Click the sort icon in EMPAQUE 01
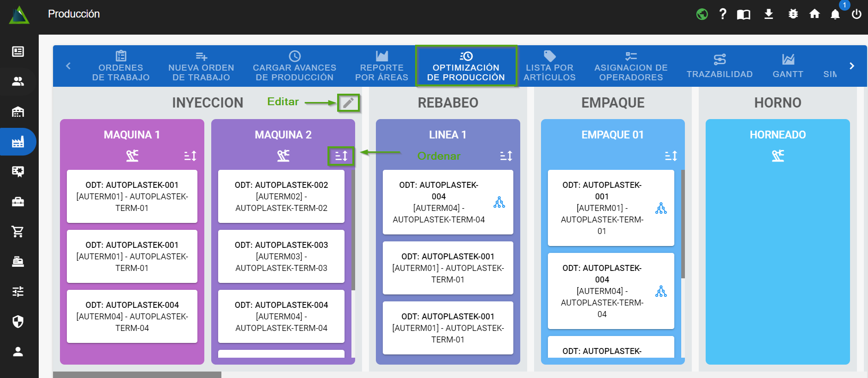 [671, 156]
